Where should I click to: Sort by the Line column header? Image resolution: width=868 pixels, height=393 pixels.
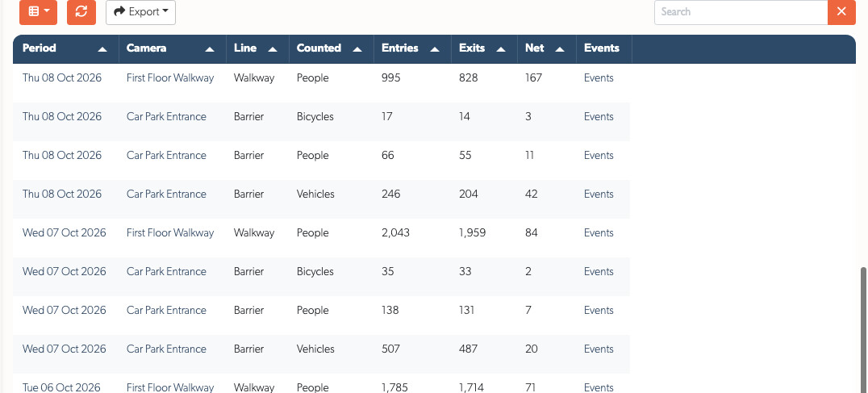tap(257, 48)
